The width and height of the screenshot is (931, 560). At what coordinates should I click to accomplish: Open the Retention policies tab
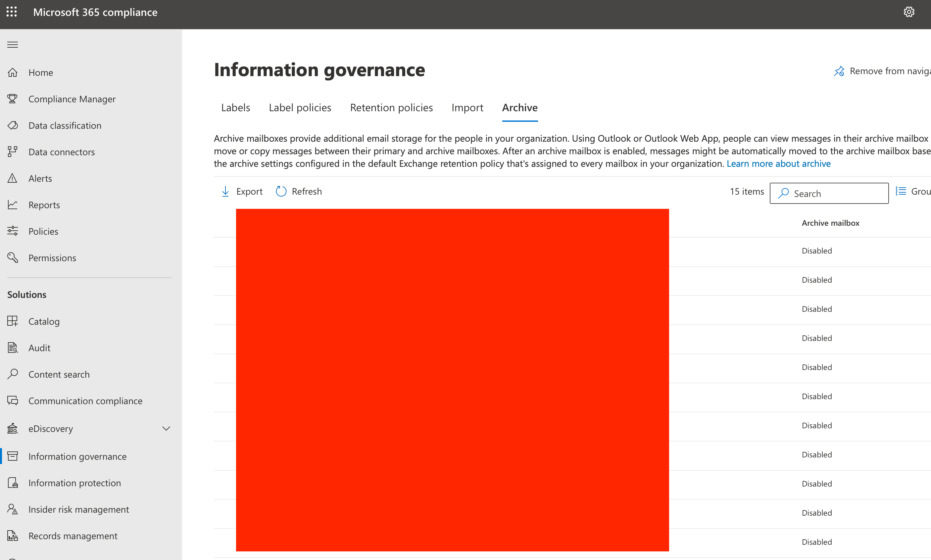click(x=391, y=108)
